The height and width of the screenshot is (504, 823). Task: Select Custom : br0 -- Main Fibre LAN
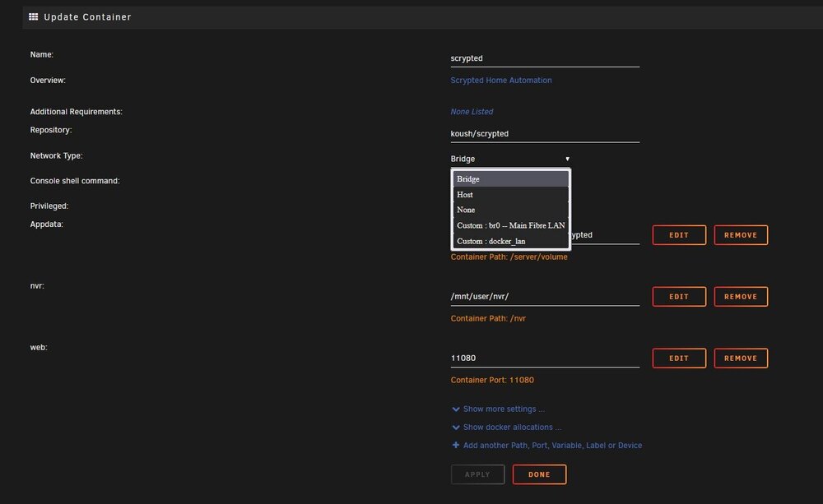click(x=511, y=225)
